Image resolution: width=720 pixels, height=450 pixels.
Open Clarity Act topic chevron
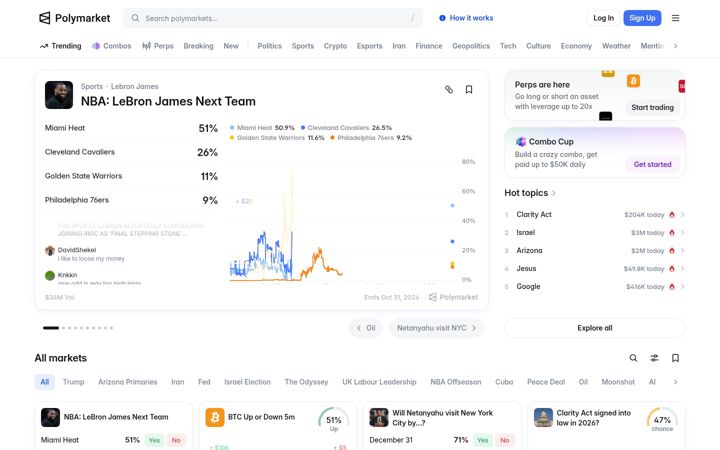pos(682,214)
